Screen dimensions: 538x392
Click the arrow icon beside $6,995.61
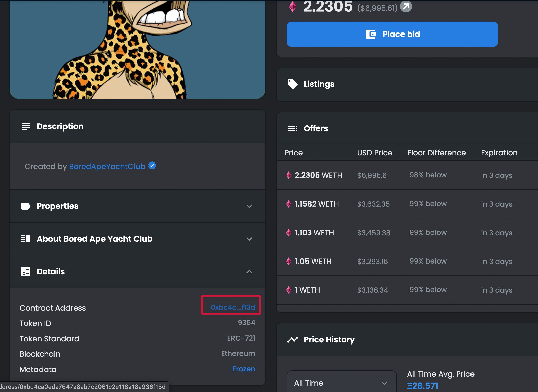pyautogui.click(x=406, y=7)
